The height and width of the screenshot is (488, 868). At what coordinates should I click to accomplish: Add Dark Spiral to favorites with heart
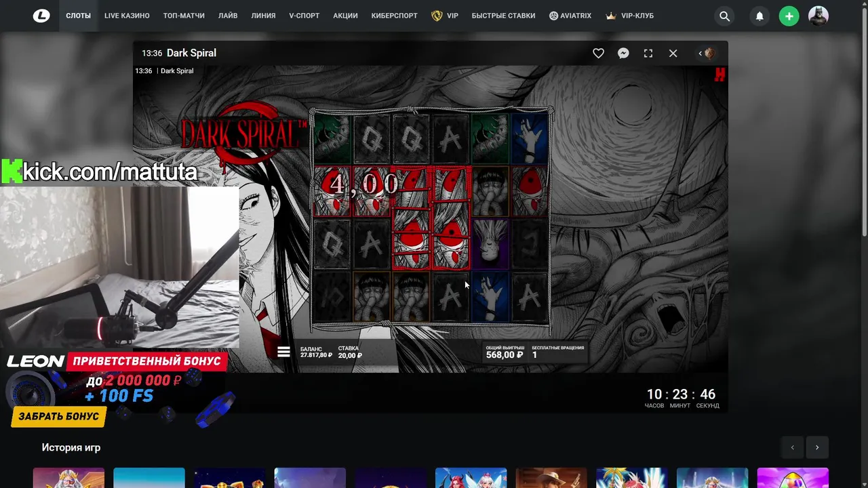598,53
